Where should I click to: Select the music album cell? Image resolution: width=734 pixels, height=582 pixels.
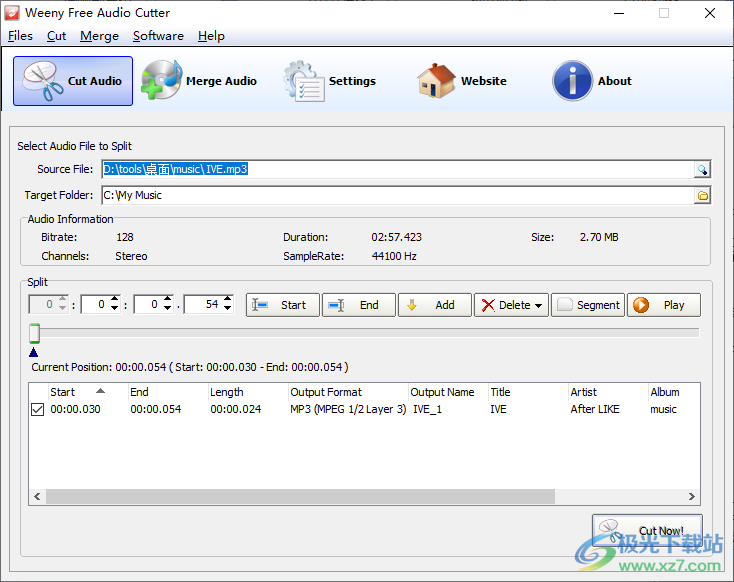click(x=663, y=409)
